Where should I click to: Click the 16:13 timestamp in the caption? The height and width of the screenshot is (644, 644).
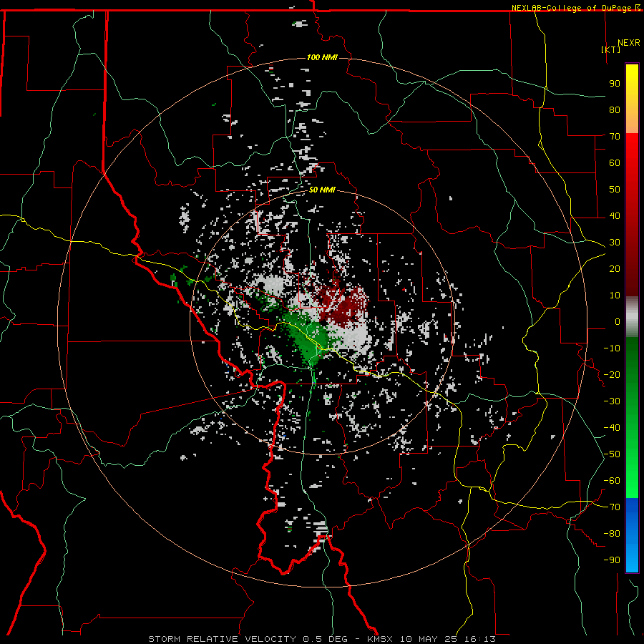tap(480, 639)
